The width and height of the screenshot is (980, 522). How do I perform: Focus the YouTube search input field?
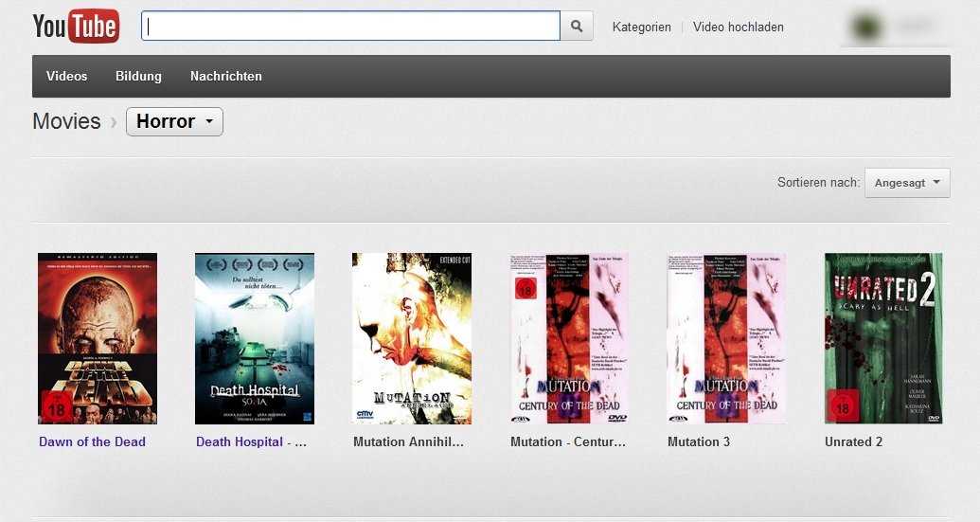pyautogui.click(x=350, y=27)
